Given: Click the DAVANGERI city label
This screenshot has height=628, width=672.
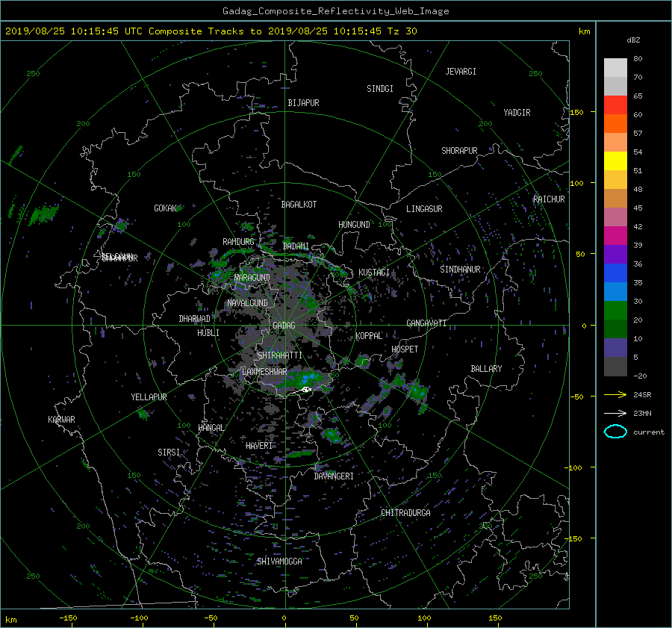Looking at the screenshot, I should [334, 476].
